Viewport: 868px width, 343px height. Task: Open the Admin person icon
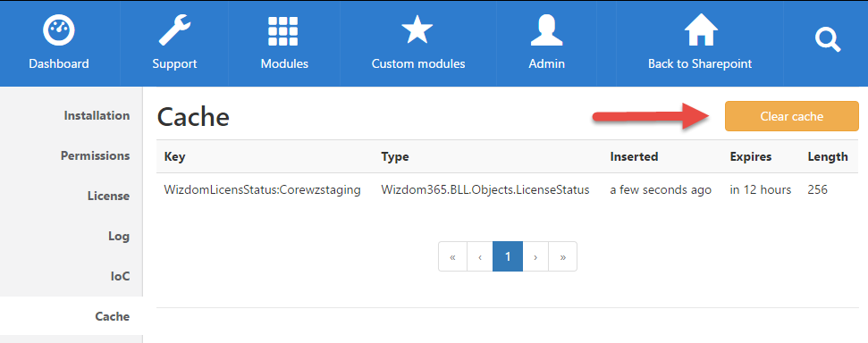(546, 30)
